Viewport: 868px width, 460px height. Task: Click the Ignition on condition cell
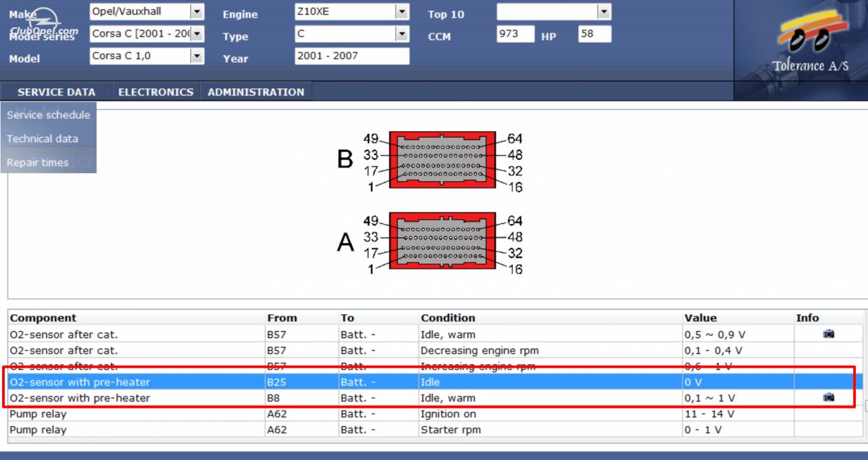coord(448,414)
